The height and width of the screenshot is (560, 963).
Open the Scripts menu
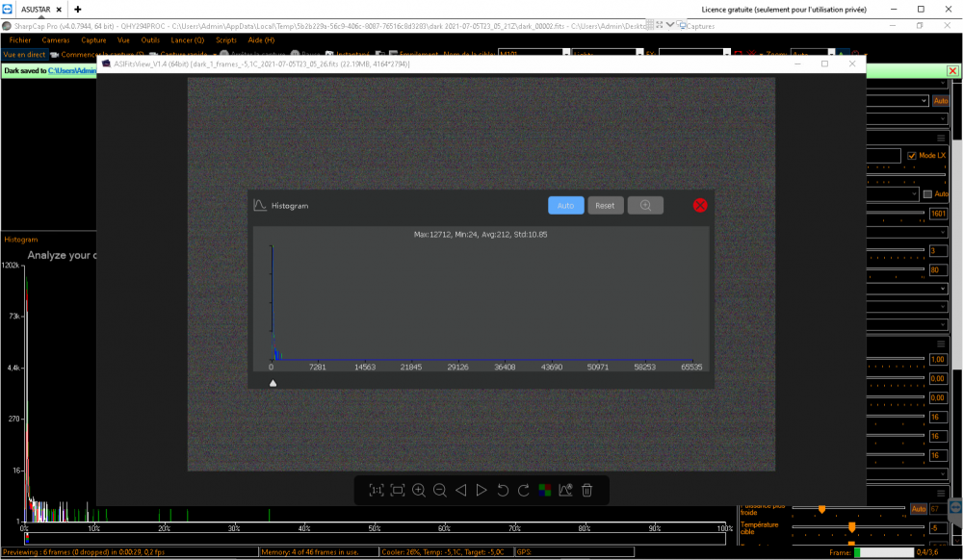[x=226, y=39]
